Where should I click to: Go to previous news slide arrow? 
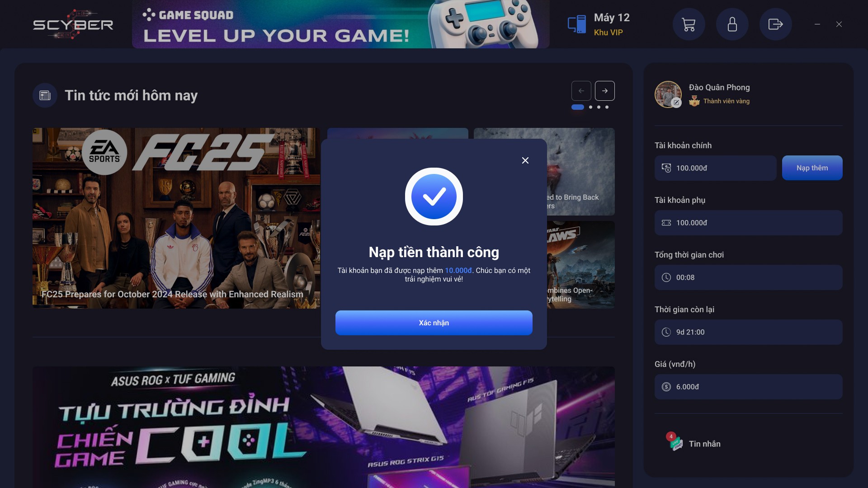tap(581, 91)
